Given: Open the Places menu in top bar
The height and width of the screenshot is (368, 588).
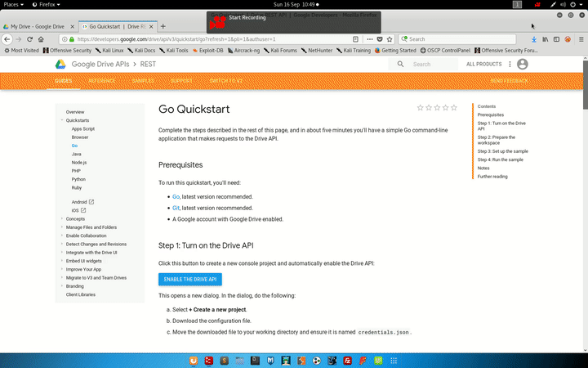Looking at the screenshot, I should point(16,4).
